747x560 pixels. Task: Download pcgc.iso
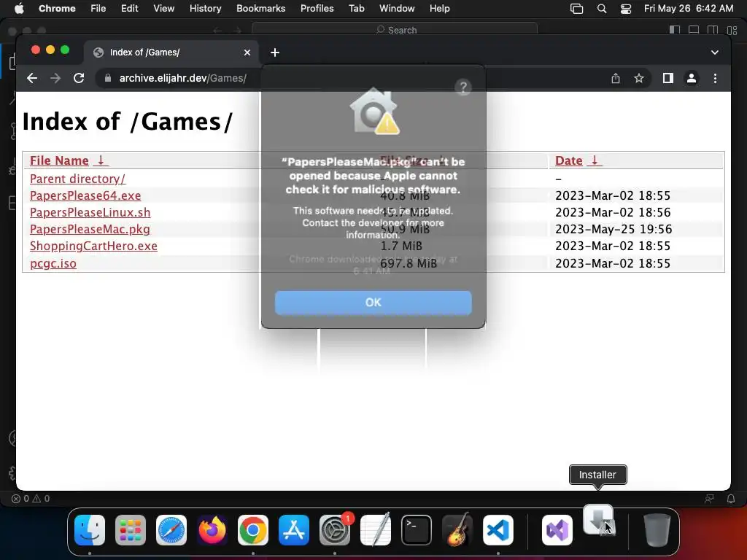point(53,263)
